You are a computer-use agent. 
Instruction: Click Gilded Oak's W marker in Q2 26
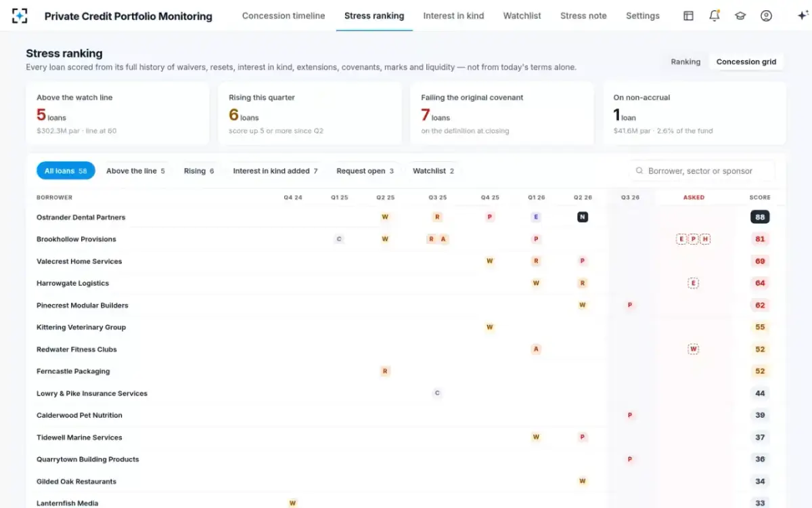click(x=582, y=481)
